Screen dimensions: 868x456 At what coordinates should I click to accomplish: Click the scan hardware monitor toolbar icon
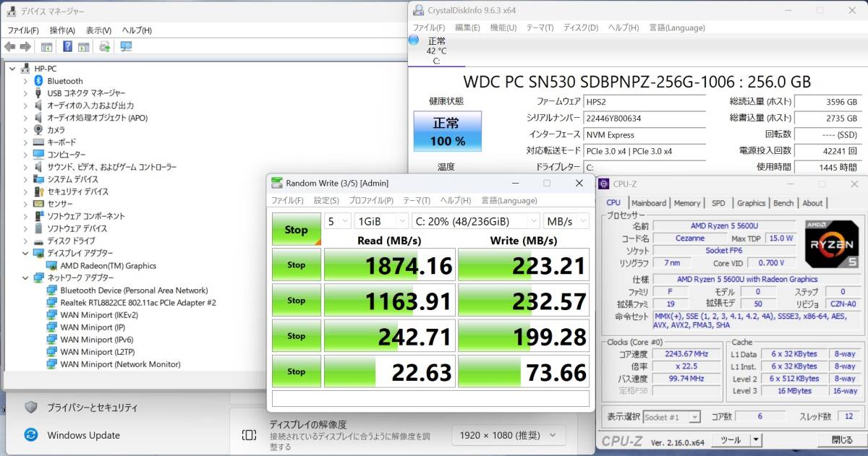[127, 47]
